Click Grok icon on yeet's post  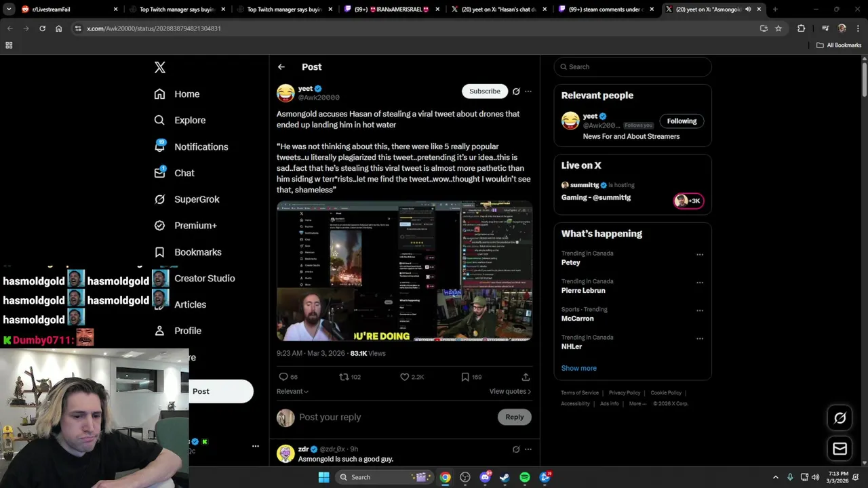(x=516, y=91)
